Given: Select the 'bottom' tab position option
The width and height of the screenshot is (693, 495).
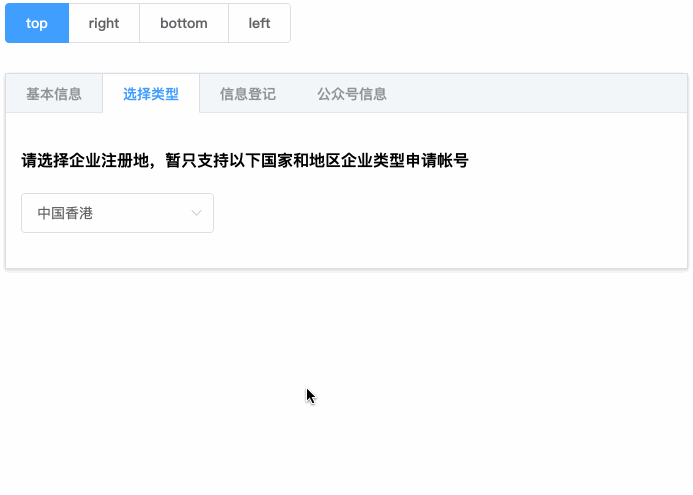Looking at the screenshot, I should 184,23.
